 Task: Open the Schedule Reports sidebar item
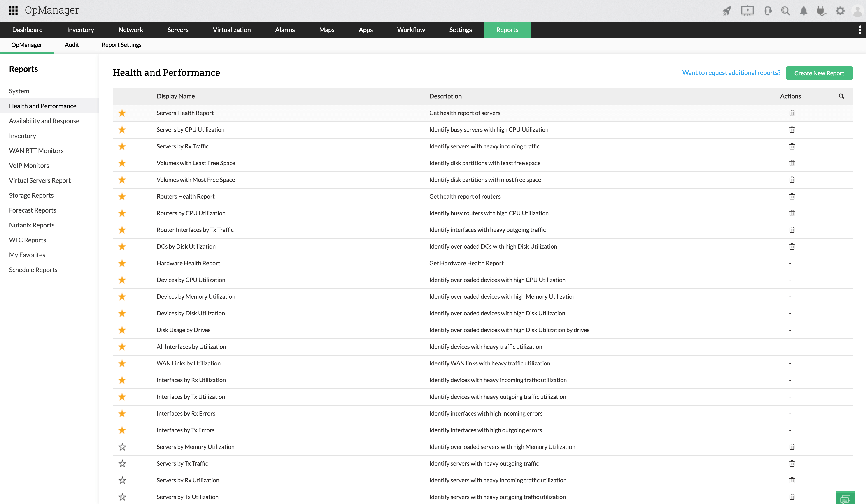tap(33, 269)
